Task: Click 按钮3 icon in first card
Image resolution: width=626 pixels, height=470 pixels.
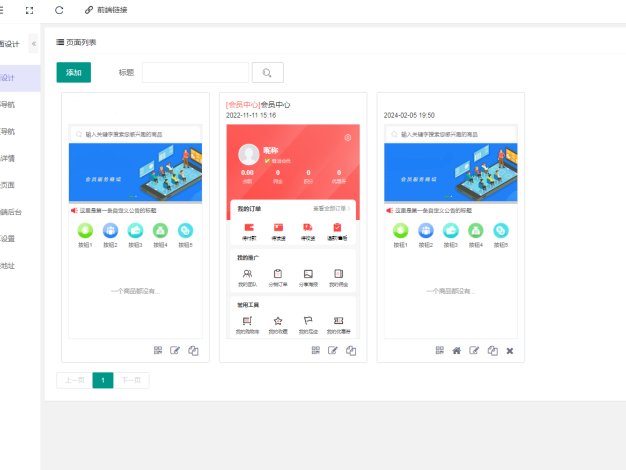Action: tap(135, 231)
